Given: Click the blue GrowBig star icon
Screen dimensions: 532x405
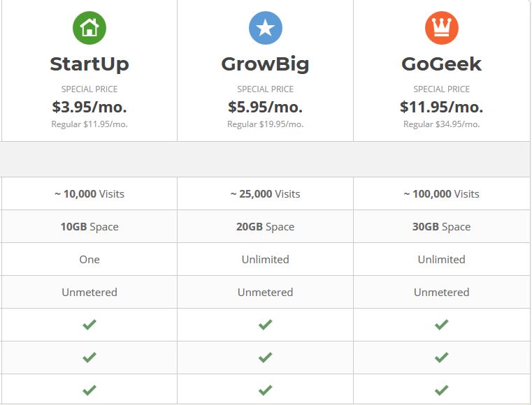Looking at the screenshot, I should pos(266,28).
